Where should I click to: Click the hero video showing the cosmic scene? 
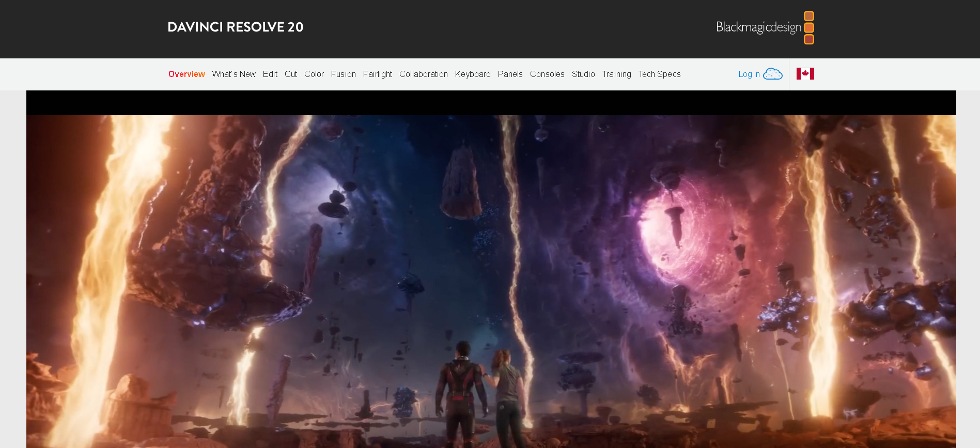tap(491, 269)
